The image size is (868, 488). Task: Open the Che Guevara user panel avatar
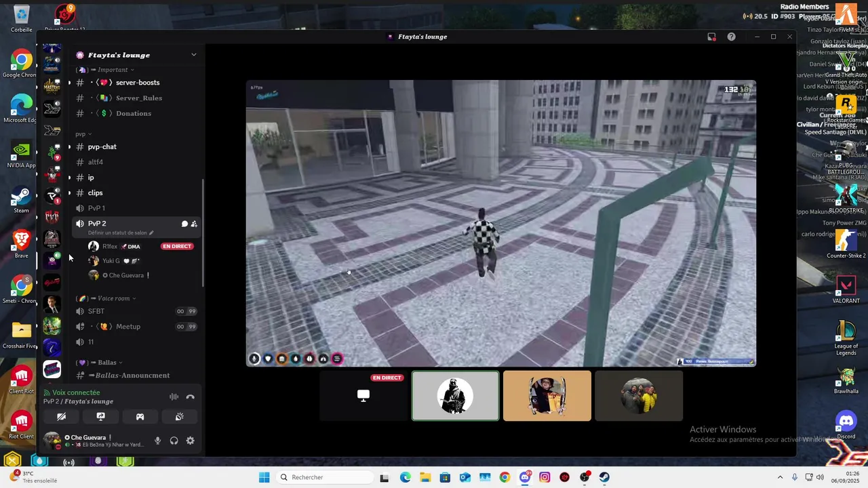[x=52, y=441]
